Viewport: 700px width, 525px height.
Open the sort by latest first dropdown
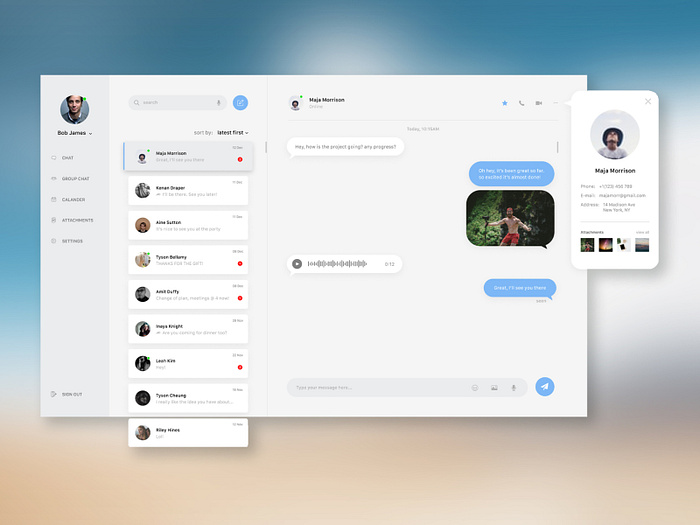coord(233,133)
